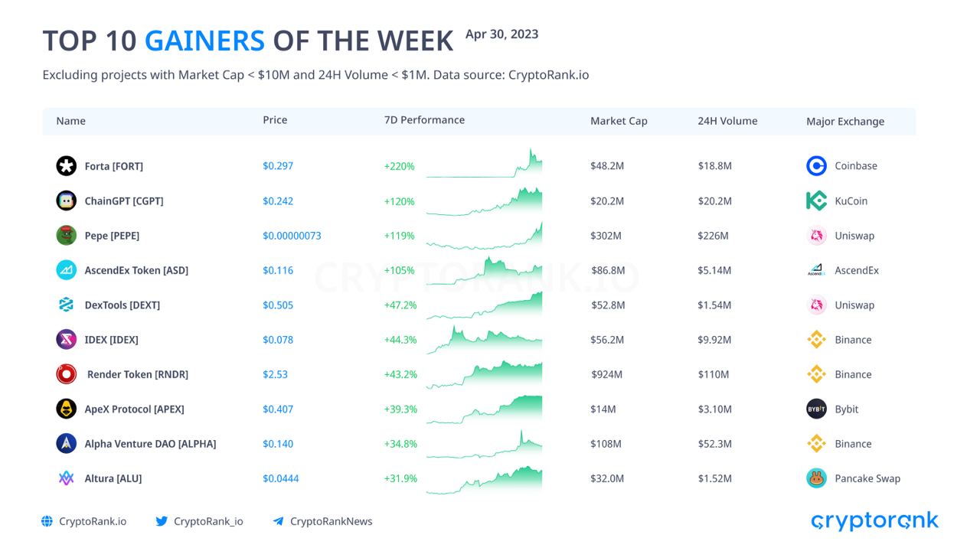Click the Forta token logo icon

pos(67,166)
